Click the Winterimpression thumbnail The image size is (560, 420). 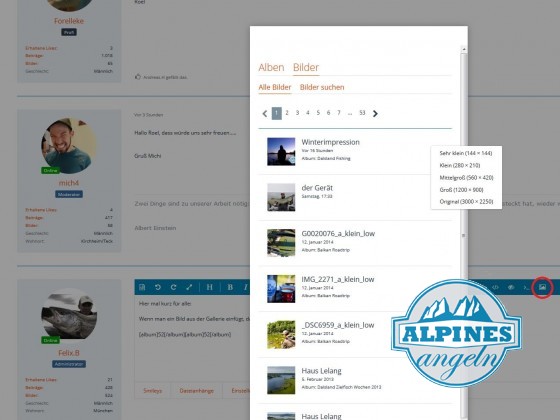(281, 151)
